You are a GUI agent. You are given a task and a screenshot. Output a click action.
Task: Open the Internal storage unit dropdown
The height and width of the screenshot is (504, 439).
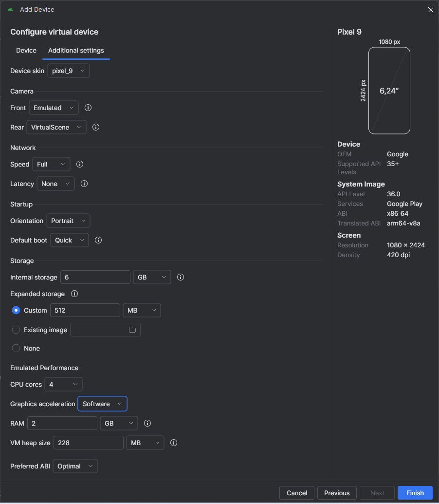[x=152, y=277]
